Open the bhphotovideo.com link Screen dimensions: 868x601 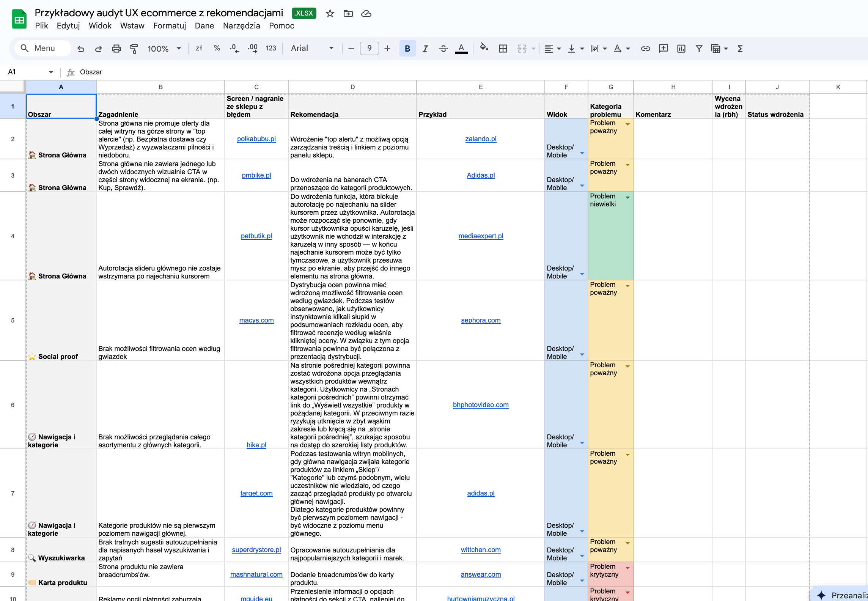[481, 405]
